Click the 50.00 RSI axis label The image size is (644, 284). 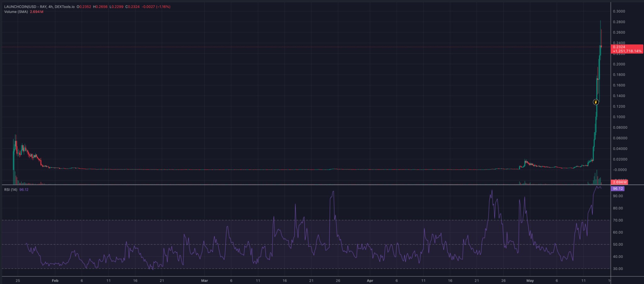point(618,244)
